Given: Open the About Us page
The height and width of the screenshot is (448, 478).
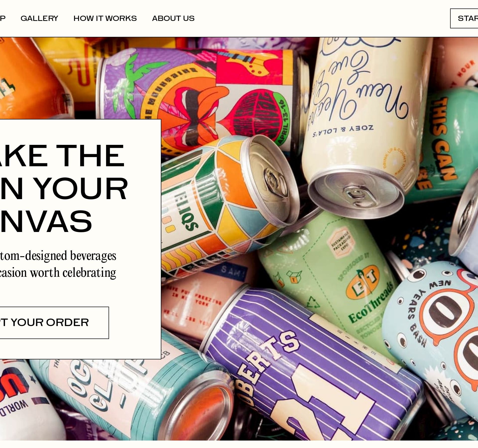Looking at the screenshot, I should tap(173, 18).
